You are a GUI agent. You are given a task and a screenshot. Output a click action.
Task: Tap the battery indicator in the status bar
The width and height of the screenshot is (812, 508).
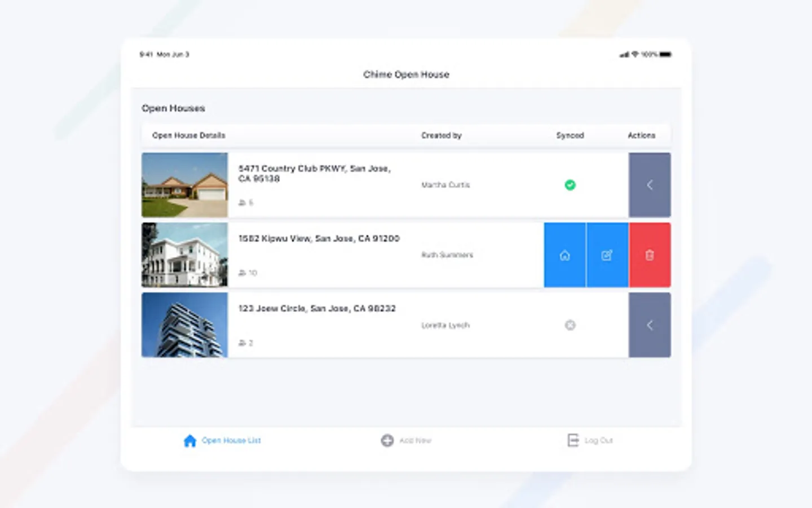665,55
